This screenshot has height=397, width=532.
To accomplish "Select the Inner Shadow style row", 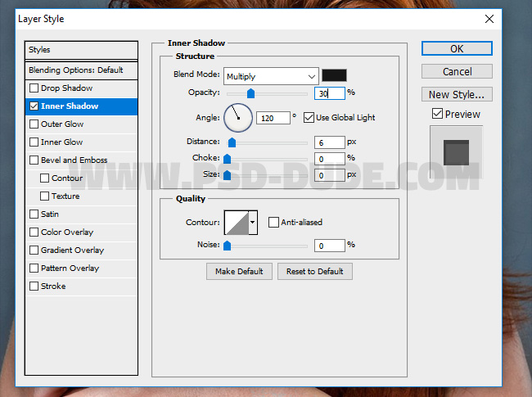I will point(81,106).
